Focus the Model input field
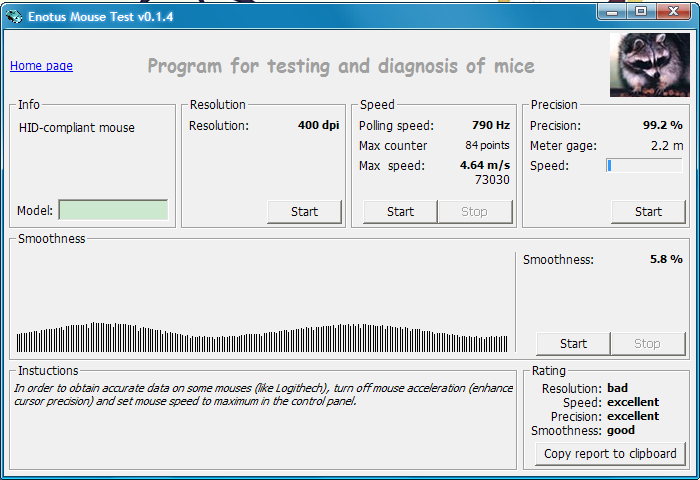 [113, 210]
